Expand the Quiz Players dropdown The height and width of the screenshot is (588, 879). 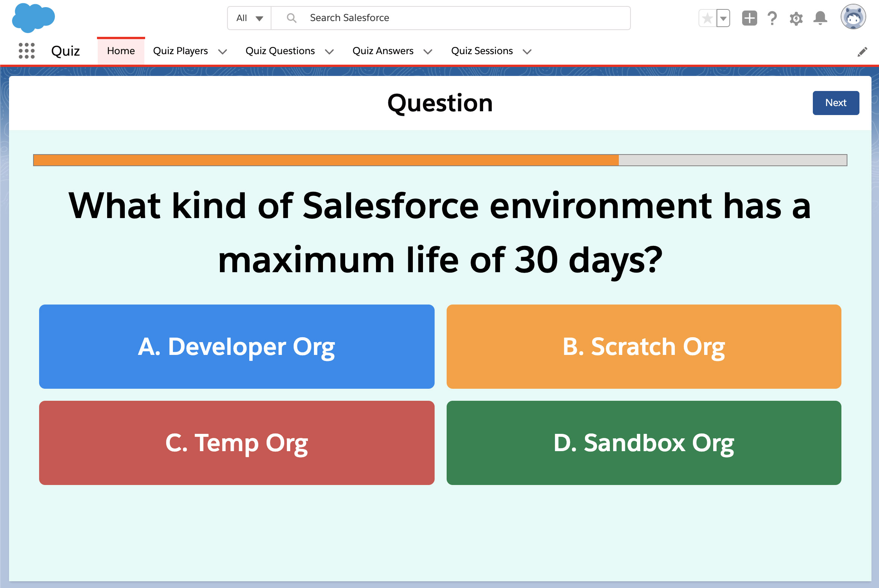tap(223, 51)
